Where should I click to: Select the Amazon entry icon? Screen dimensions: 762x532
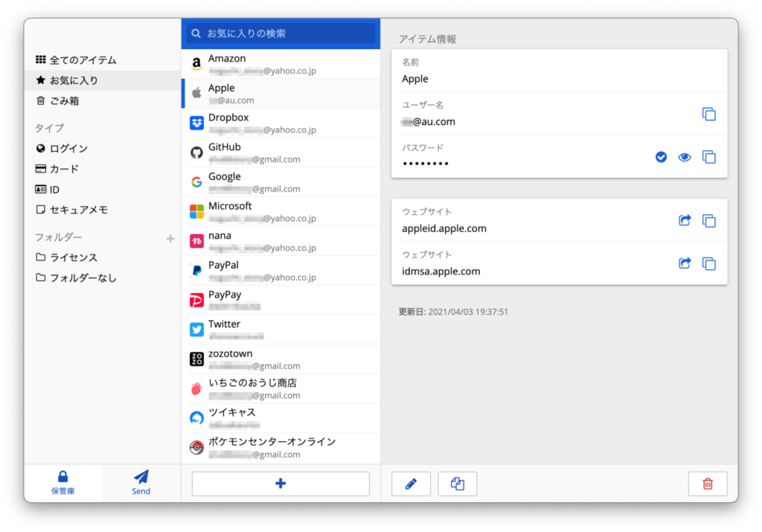click(x=196, y=64)
